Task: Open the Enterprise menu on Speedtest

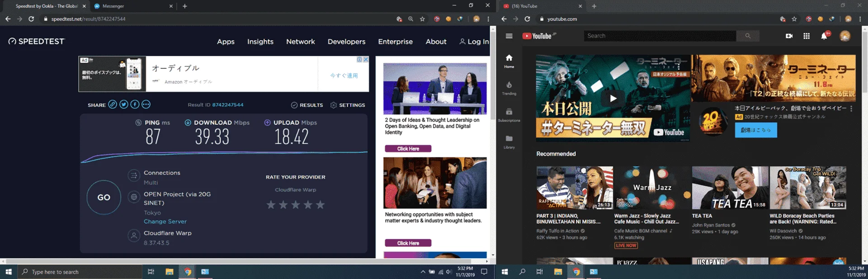Action: coord(395,42)
